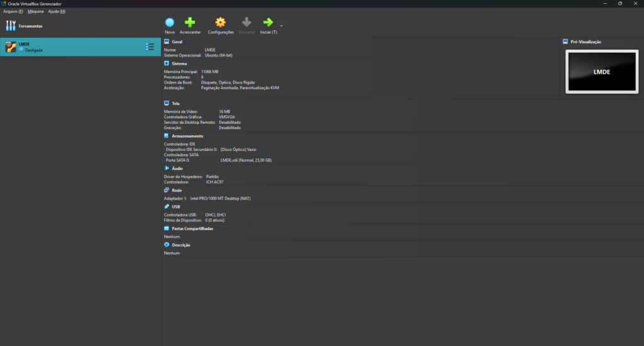Open the Arquivo menu

click(13, 11)
